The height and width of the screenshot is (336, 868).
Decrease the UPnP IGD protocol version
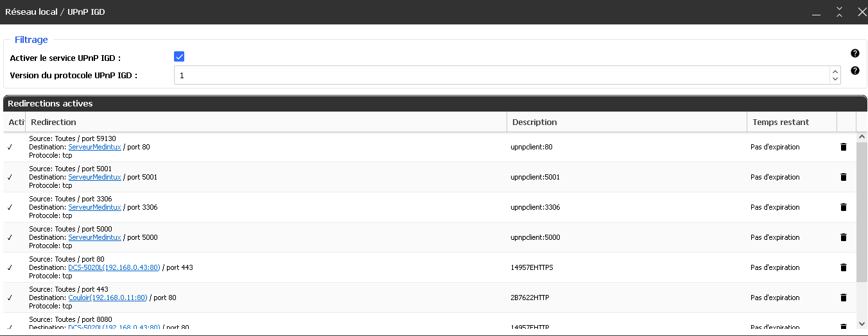point(835,80)
